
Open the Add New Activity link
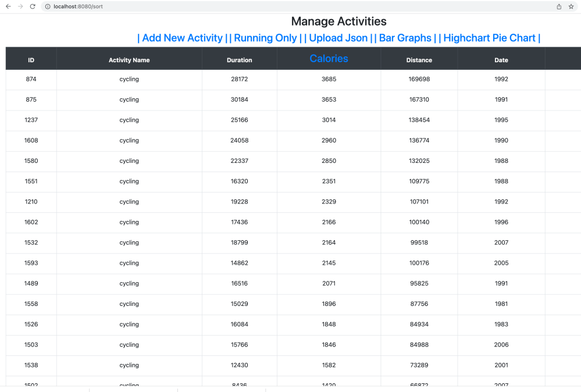(182, 38)
